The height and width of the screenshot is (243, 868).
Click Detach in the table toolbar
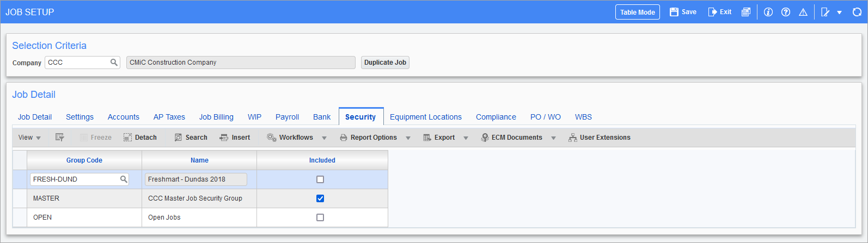click(x=140, y=138)
